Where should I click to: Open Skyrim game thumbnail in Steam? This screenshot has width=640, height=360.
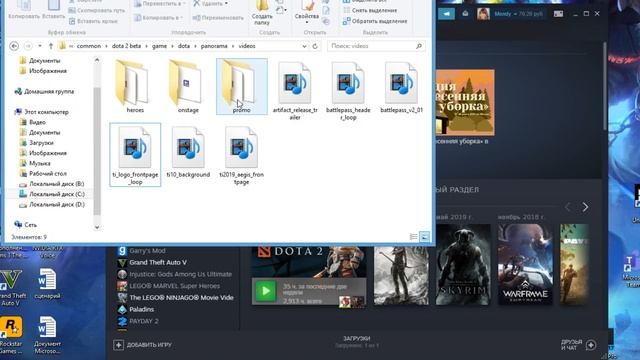463,264
